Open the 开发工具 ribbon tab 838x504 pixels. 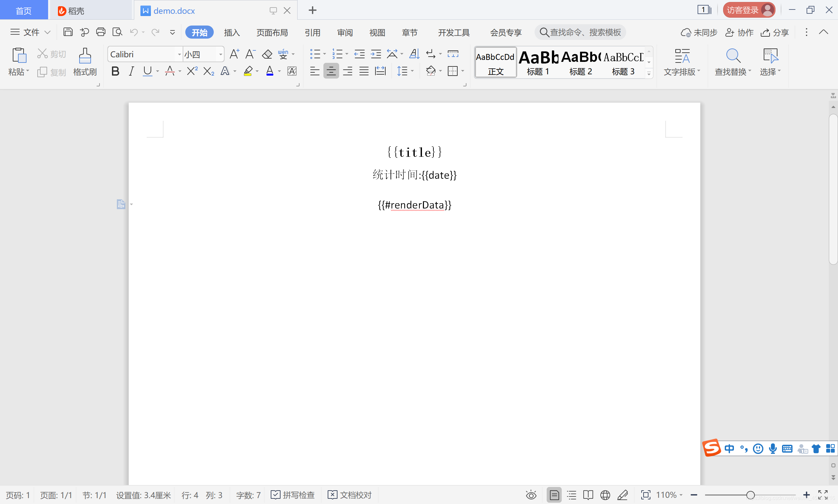(454, 32)
